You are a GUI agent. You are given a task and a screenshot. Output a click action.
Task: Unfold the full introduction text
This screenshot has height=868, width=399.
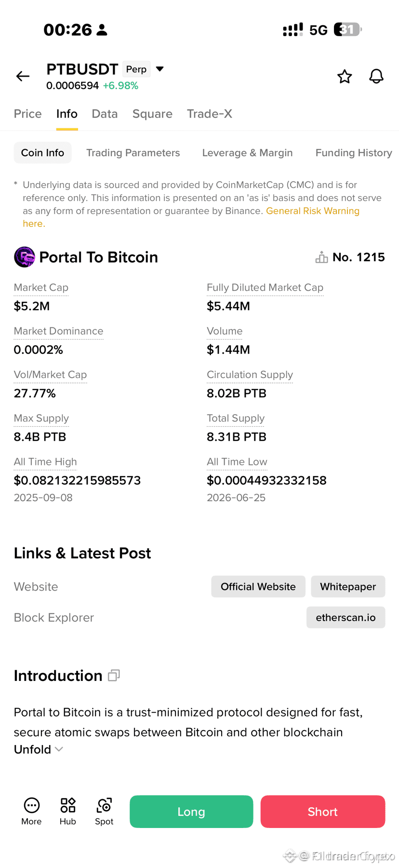38,749
